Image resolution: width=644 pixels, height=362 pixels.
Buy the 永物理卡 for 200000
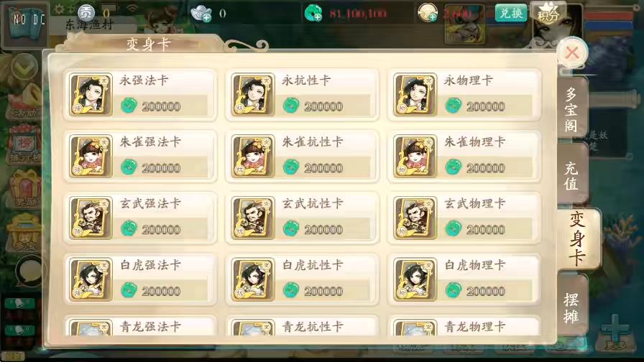(x=464, y=95)
